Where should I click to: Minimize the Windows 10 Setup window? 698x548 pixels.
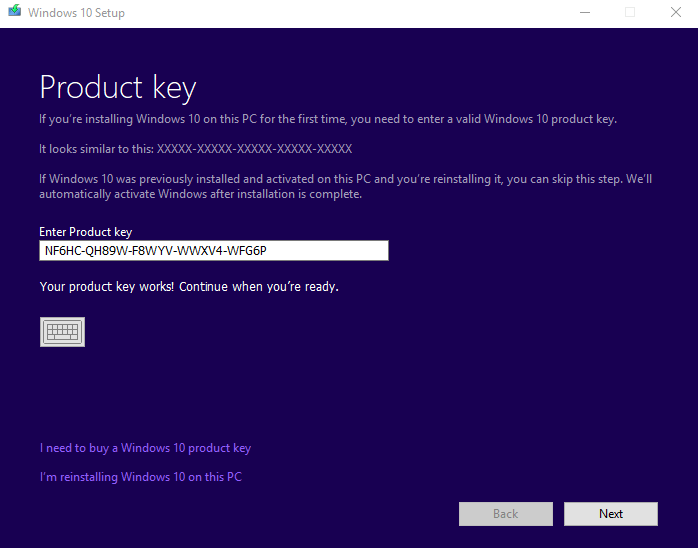[x=585, y=12]
